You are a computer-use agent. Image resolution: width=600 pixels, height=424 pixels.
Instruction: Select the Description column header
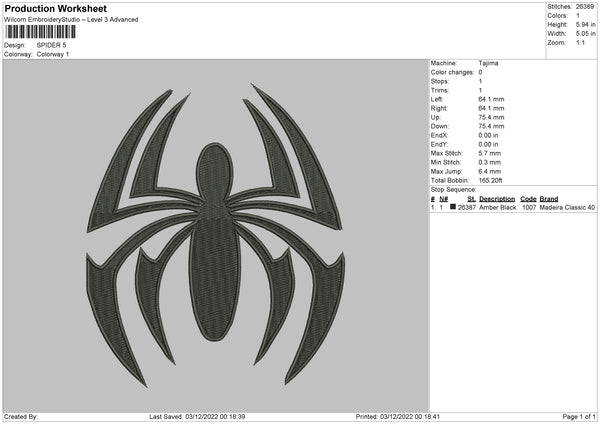point(497,199)
